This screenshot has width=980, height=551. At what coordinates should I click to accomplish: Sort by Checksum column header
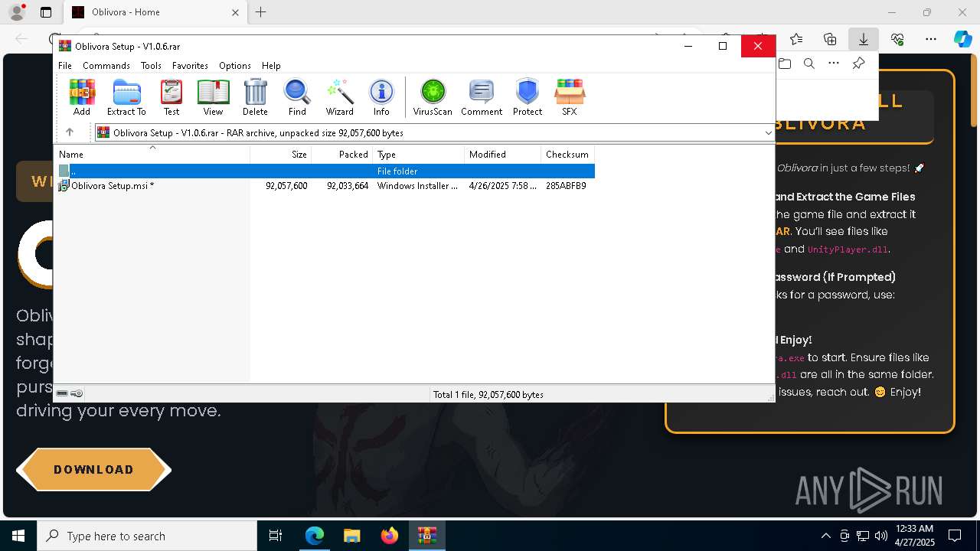tap(568, 154)
